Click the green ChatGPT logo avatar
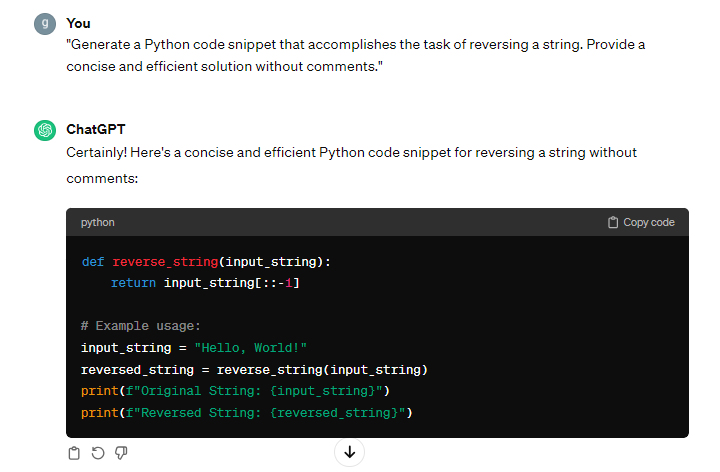Image resolution: width=720 pixels, height=472 pixels. point(45,130)
